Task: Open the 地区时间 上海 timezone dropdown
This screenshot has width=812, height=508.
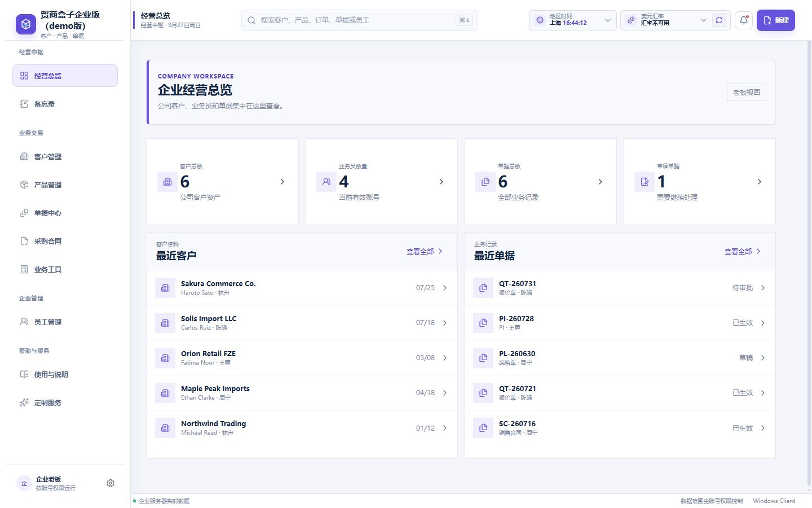Action: [572, 20]
